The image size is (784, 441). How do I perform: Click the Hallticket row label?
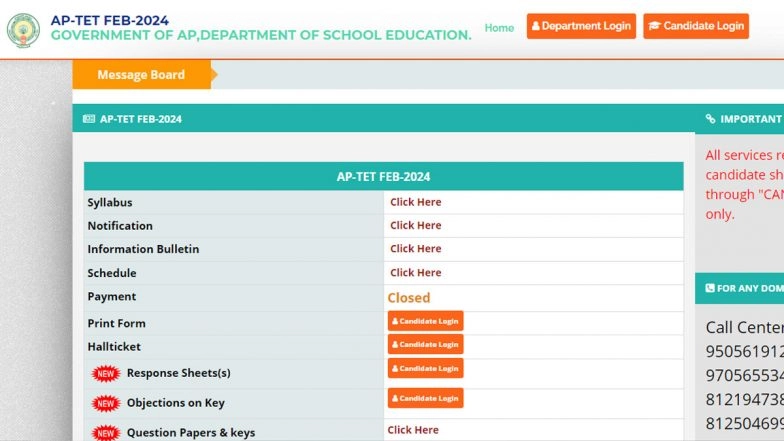point(114,346)
